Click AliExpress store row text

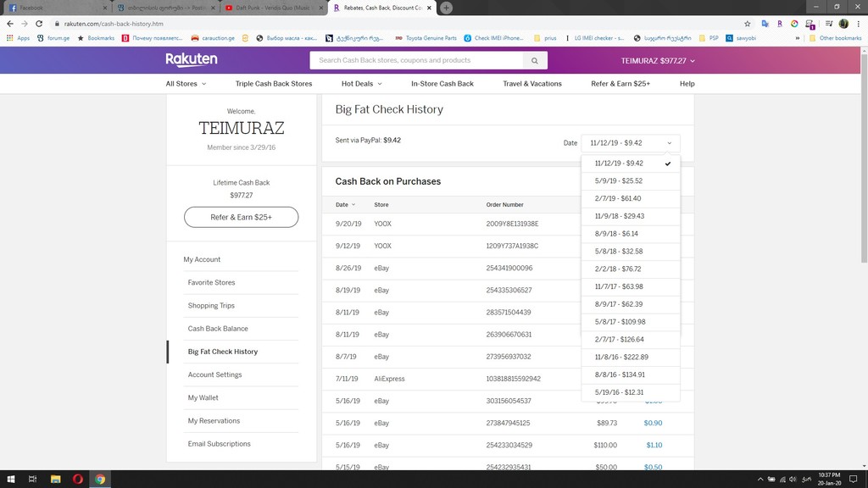389,379
